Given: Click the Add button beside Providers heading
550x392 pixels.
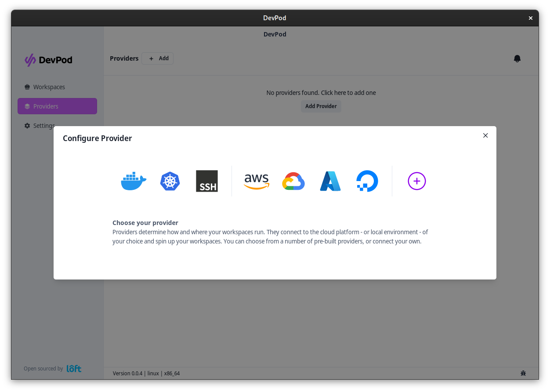Looking at the screenshot, I should pos(158,58).
